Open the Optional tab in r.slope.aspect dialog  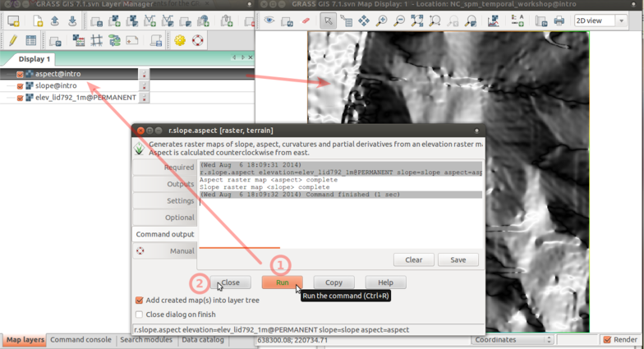[x=164, y=218]
